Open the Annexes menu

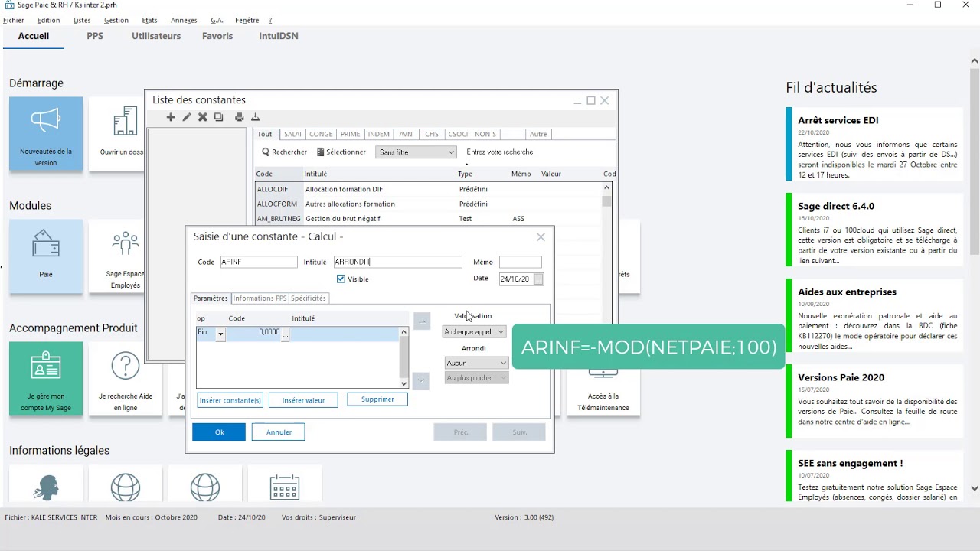(x=184, y=21)
